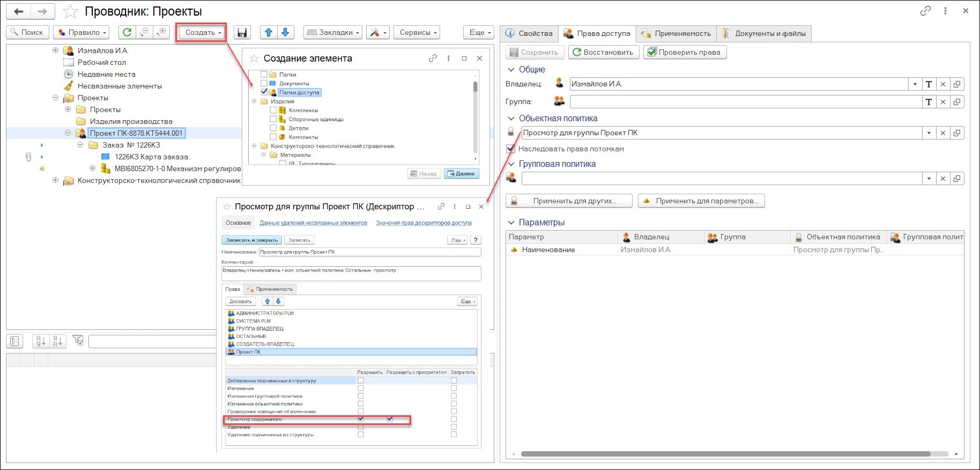
Task: Check Разрешить for Изменение right
Action: pyautogui.click(x=360, y=388)
